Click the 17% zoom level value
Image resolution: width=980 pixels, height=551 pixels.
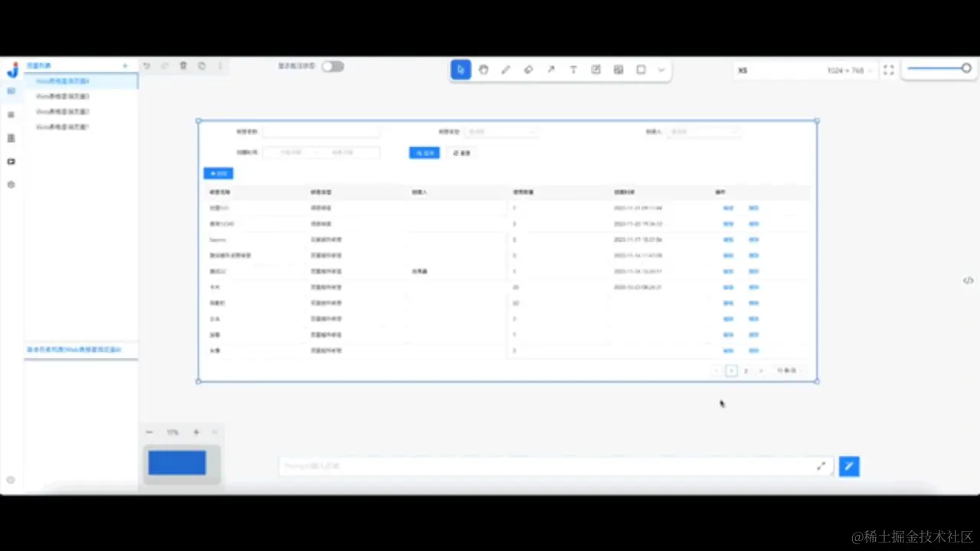pos(172,433)
